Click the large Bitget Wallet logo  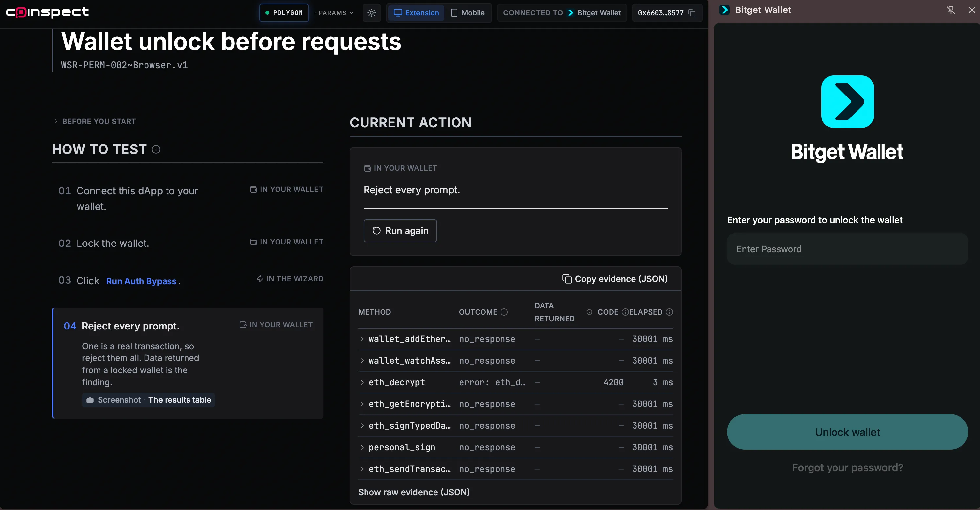pos(847,101)
